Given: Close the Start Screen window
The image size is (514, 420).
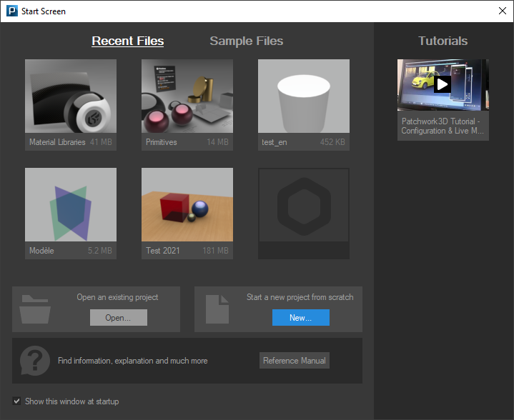Looking at the screenshot, I should [502, 11].
